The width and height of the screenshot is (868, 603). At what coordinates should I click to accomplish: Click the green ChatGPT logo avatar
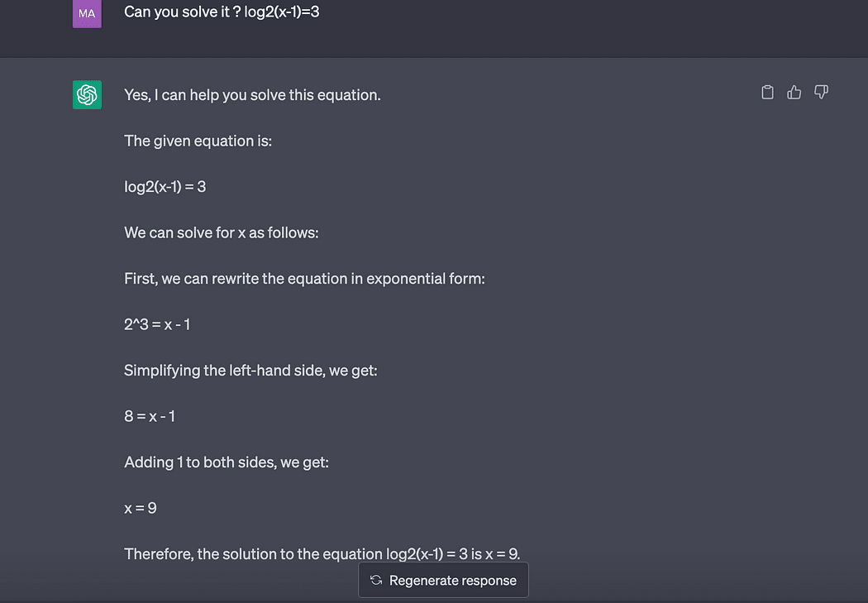click(x=87, y=94)
